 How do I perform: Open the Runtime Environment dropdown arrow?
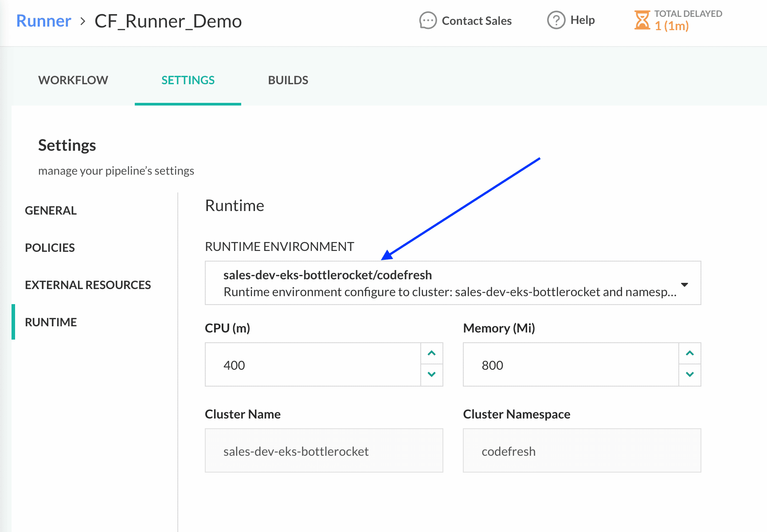pos(685,285)
